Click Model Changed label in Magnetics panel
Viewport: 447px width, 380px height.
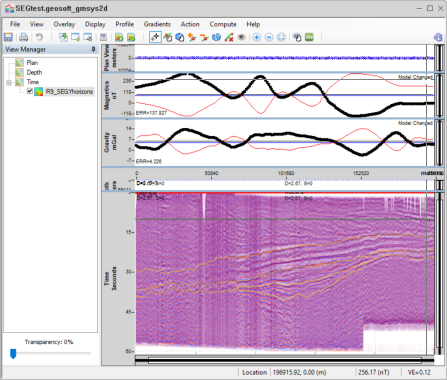(415, 77)
